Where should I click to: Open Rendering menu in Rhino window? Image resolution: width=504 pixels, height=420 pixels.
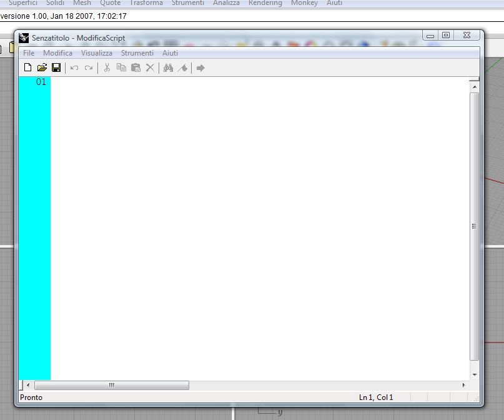coord(265,3)
